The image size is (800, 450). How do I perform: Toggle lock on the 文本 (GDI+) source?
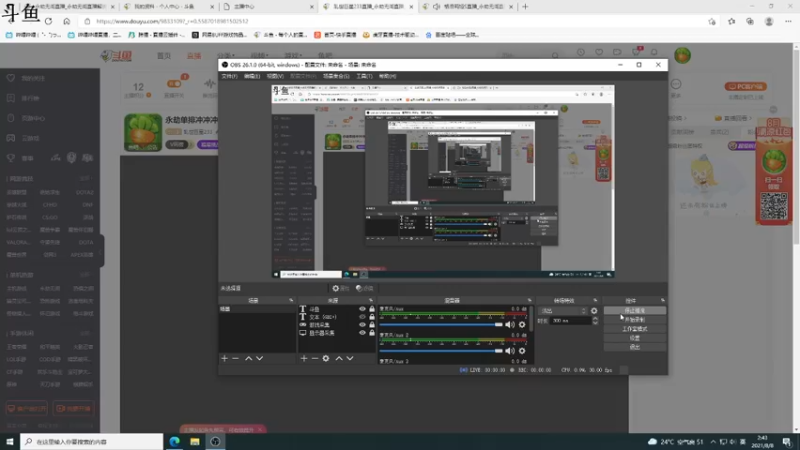[x=372, y=317]
